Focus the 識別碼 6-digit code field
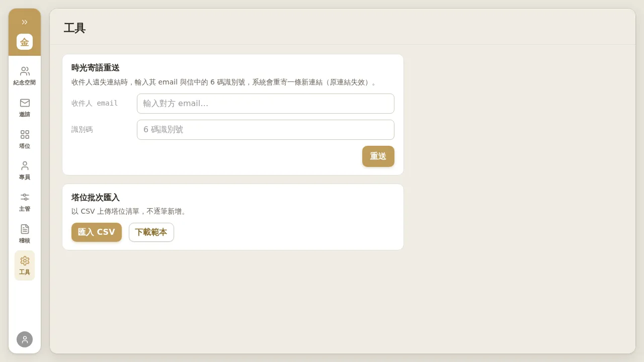 [x=266, y=130]
